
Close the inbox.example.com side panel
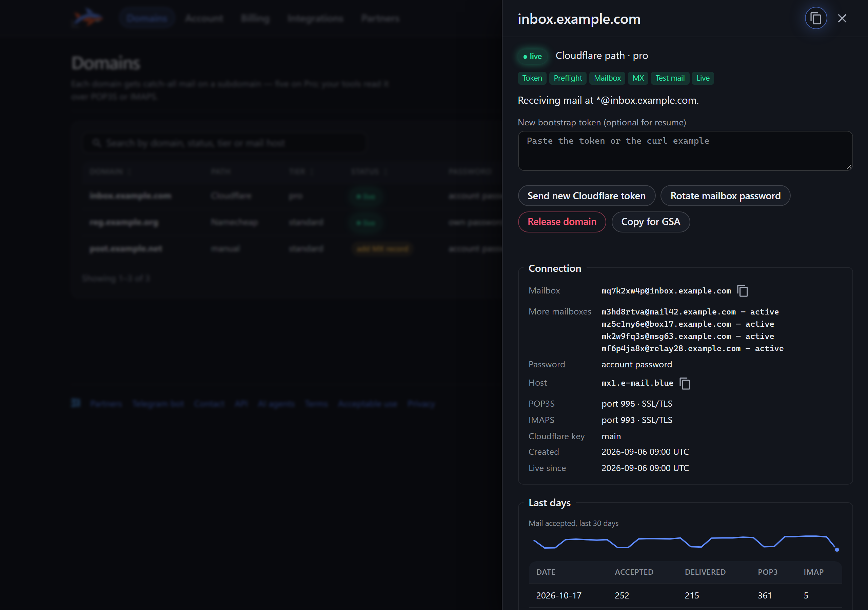842,18
